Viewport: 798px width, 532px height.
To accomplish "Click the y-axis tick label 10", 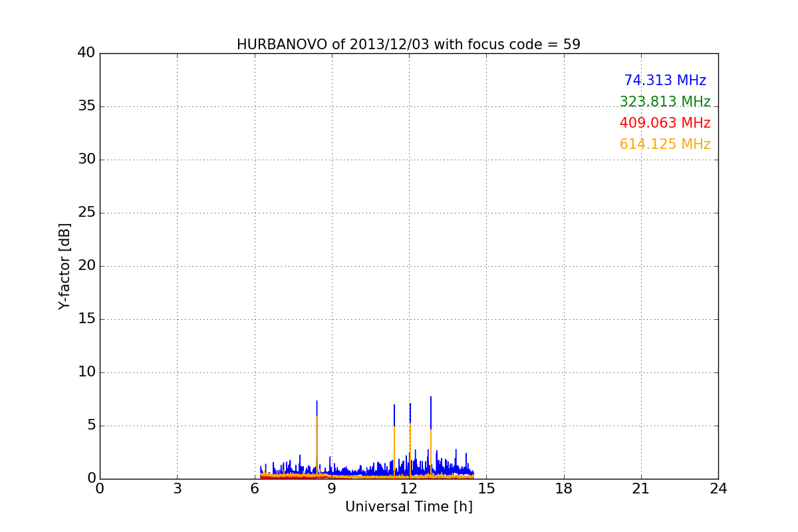I will (86, 372).
